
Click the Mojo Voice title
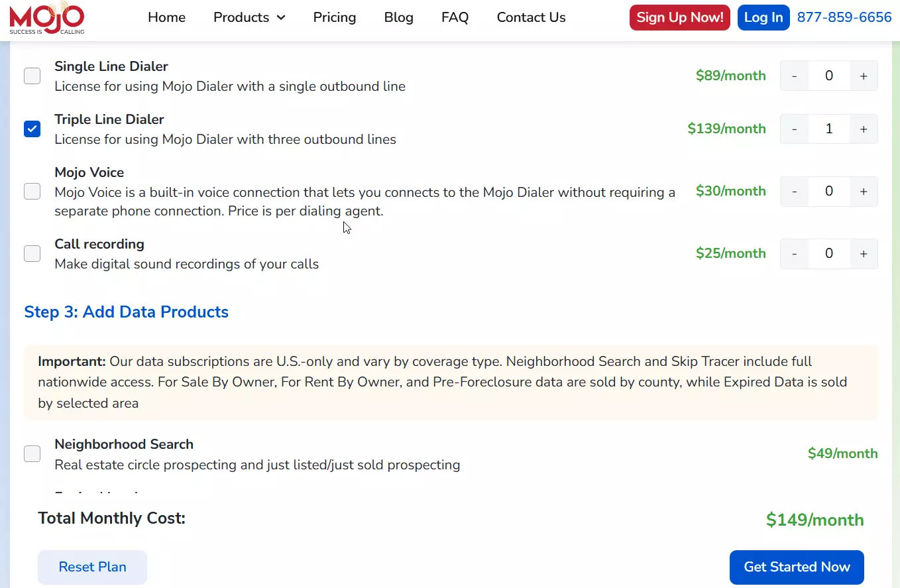click(89, 172)
